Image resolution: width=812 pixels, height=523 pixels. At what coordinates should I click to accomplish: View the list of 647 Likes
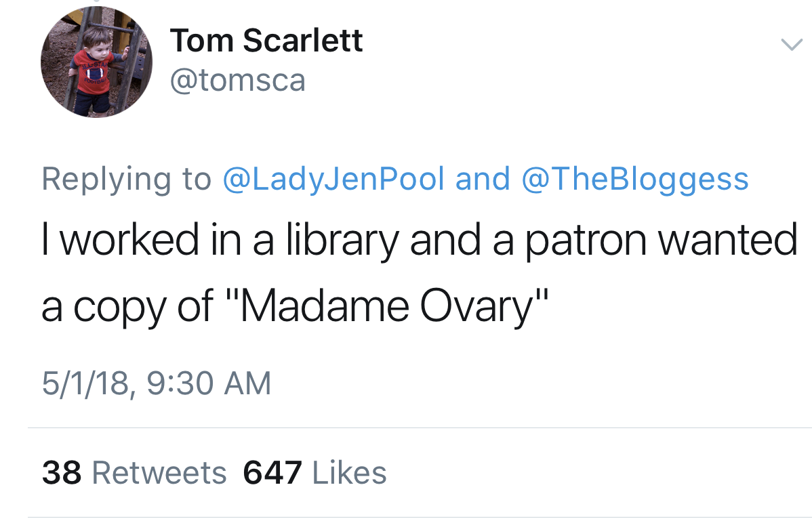[315, 472]
